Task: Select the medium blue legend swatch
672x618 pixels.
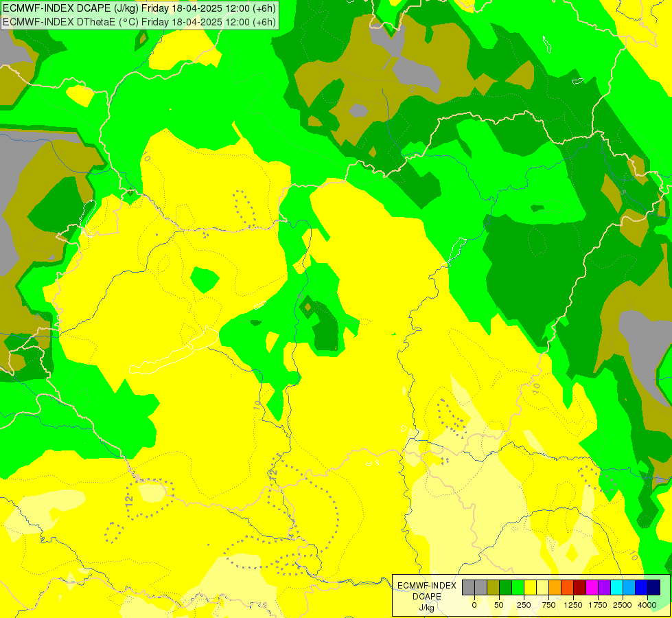Action: coord(642,587)
